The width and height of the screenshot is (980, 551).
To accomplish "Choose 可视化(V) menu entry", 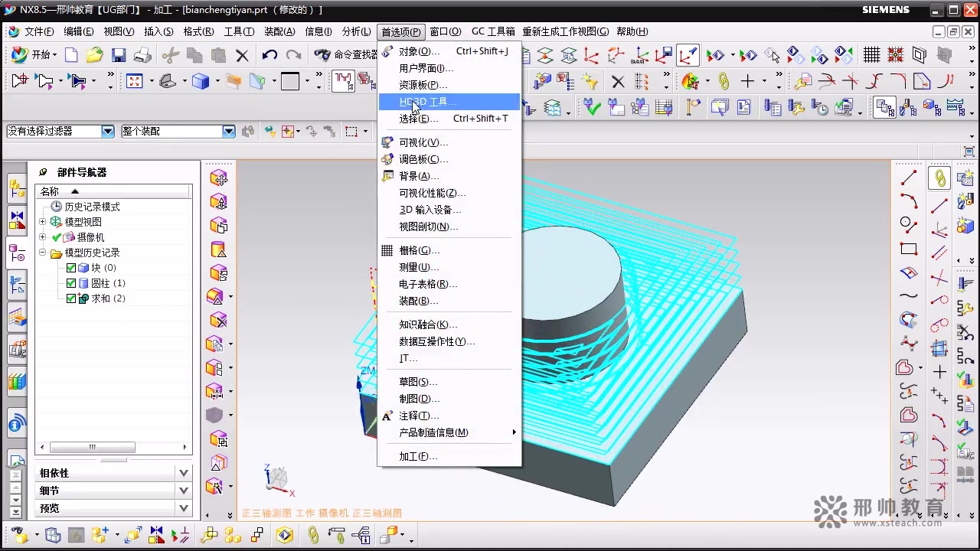I will pos(449,142).
